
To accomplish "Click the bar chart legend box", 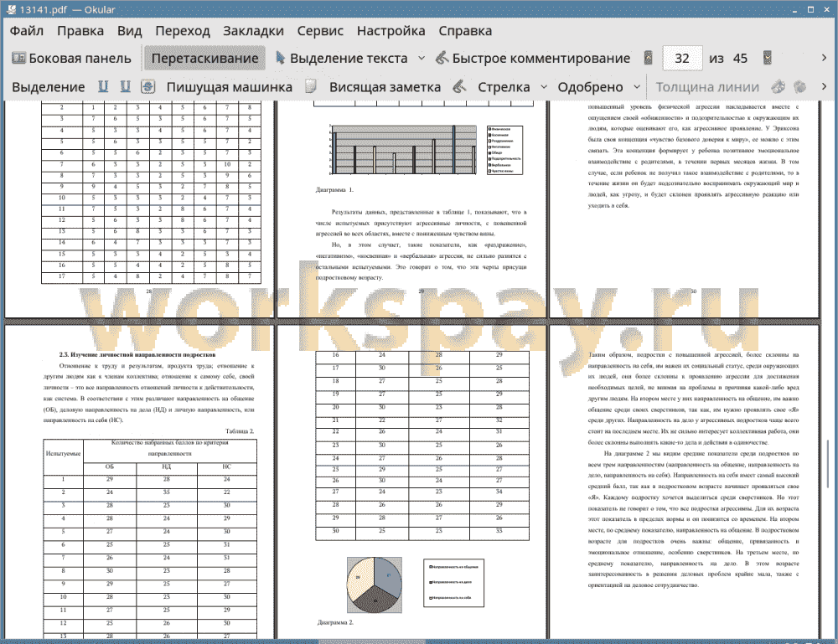I will click(505, 150).
